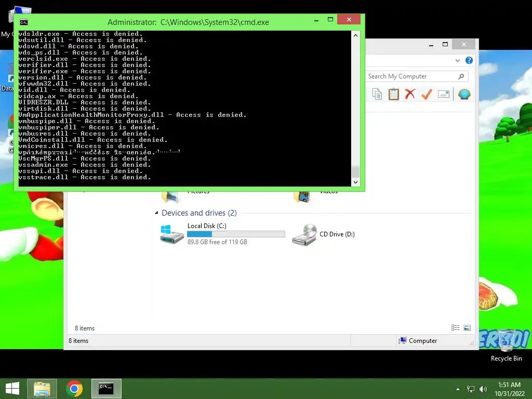
Task: Close the Explorer window
Action: [x=464, y=45]
